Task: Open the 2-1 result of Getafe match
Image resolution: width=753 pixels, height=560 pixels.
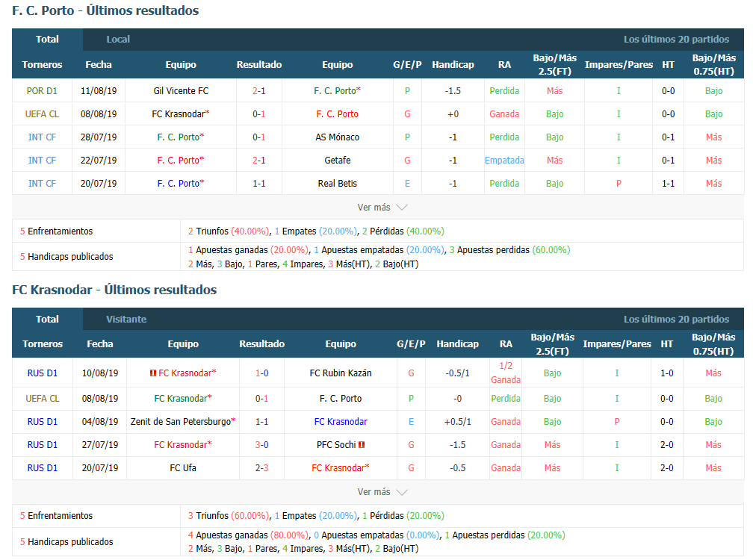Action: [x=258, y=161]
